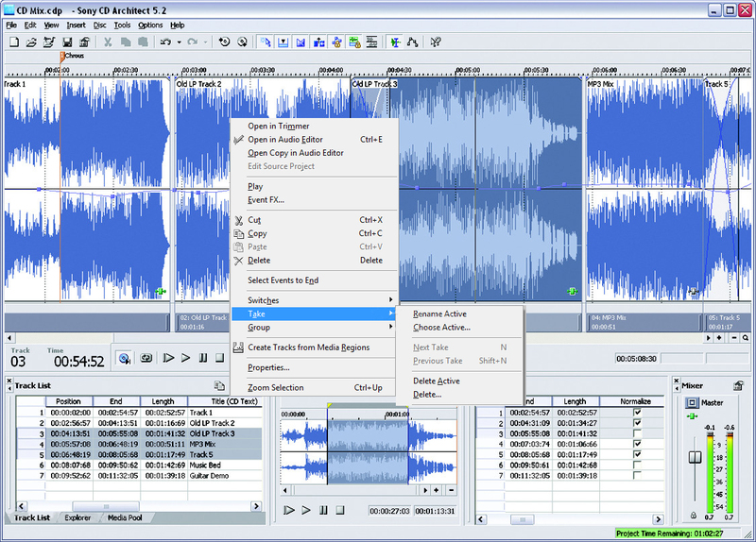Select Music Bed row in Track List
This screenshot has height=542, width=756.
tap(139, 465)
